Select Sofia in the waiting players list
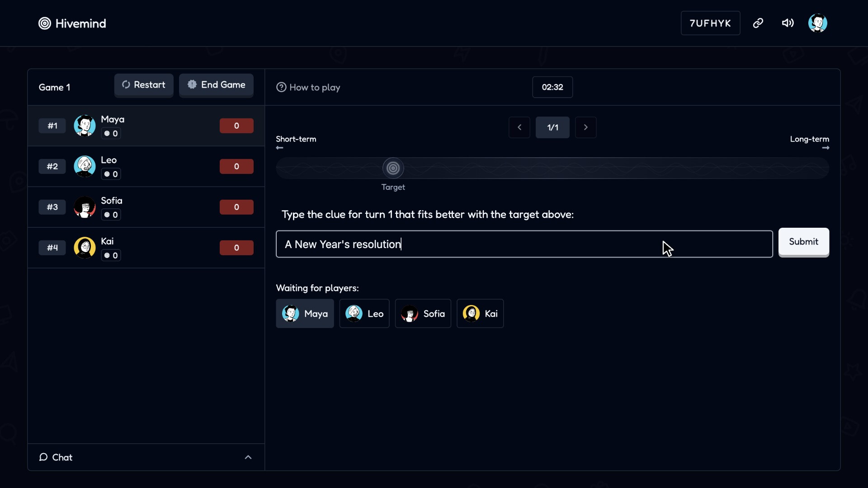This screenshot has height=488, width=868. click(423, 314)
